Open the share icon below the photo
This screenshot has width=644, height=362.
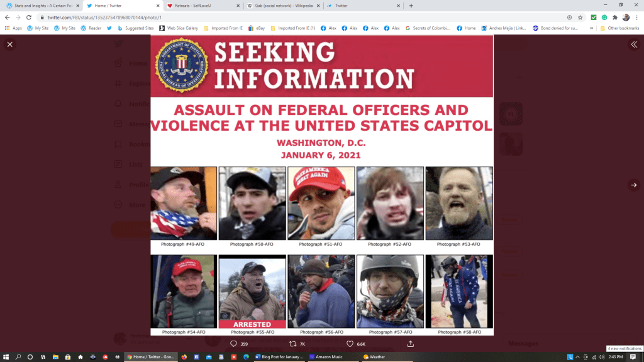[x=410, y=344]
